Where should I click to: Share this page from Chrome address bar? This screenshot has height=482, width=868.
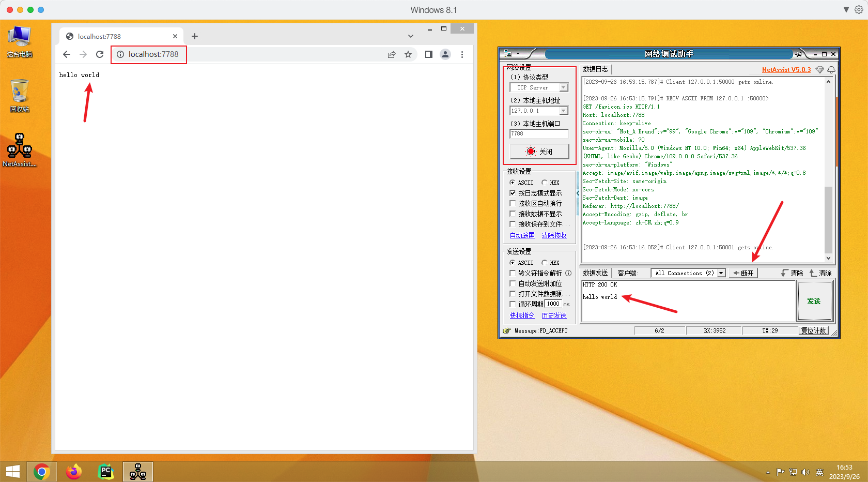(x=392, y=54)
